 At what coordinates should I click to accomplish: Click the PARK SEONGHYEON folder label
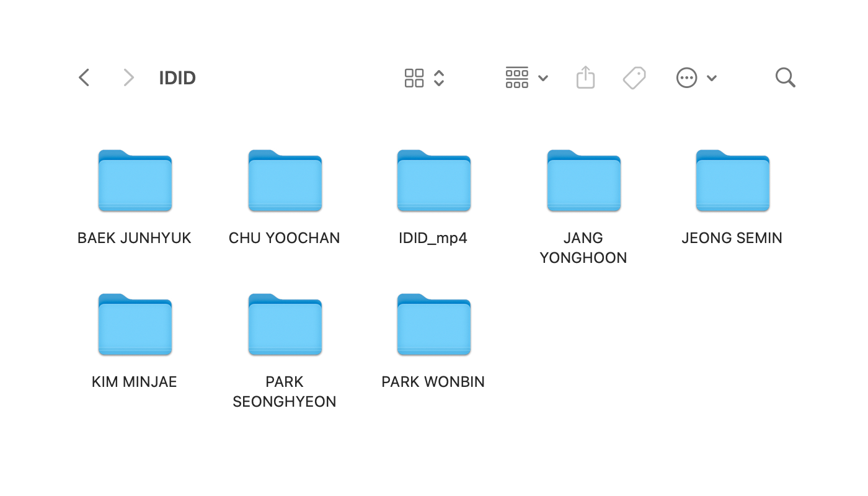[x=285, y=392]
